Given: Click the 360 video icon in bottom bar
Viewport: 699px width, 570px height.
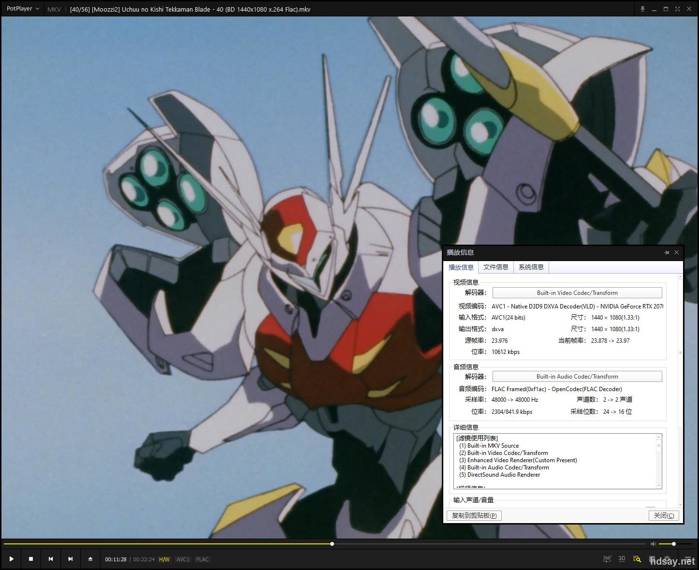Looking at the screenshot, I should coord(607,559).
